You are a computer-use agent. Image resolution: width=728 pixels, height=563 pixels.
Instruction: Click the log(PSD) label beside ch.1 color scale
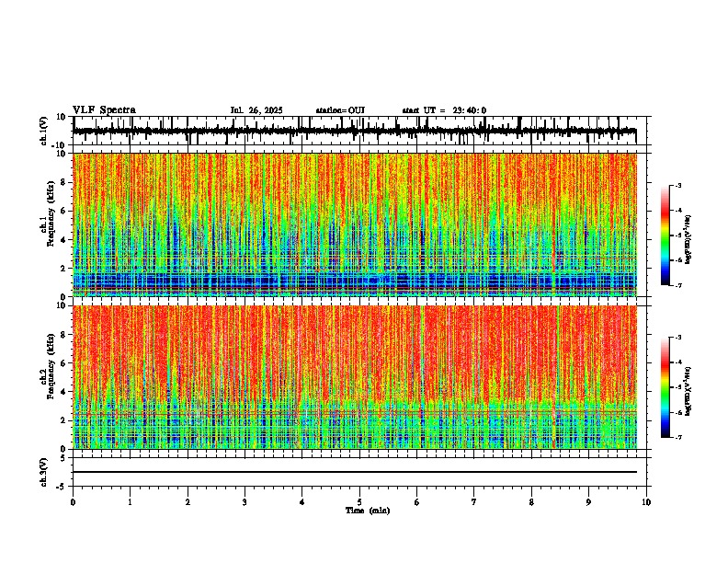pos(688,239)
